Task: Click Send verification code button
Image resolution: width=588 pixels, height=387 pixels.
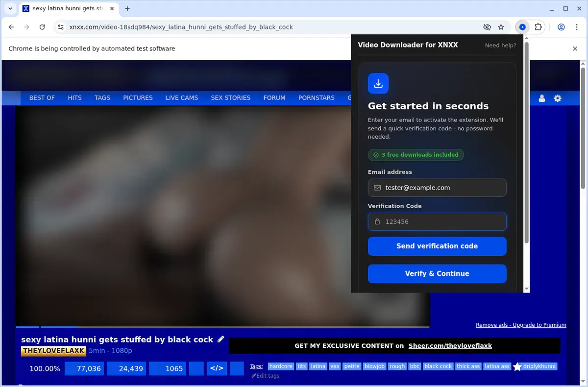Action: [x=437, y=246]
